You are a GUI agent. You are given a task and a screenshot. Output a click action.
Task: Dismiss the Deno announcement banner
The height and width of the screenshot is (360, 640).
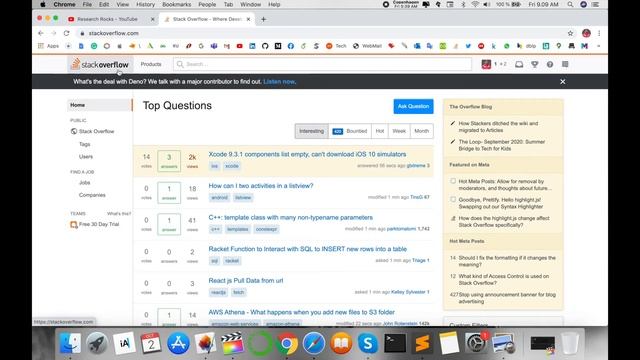pyautogui.click(x=562, y=82)
